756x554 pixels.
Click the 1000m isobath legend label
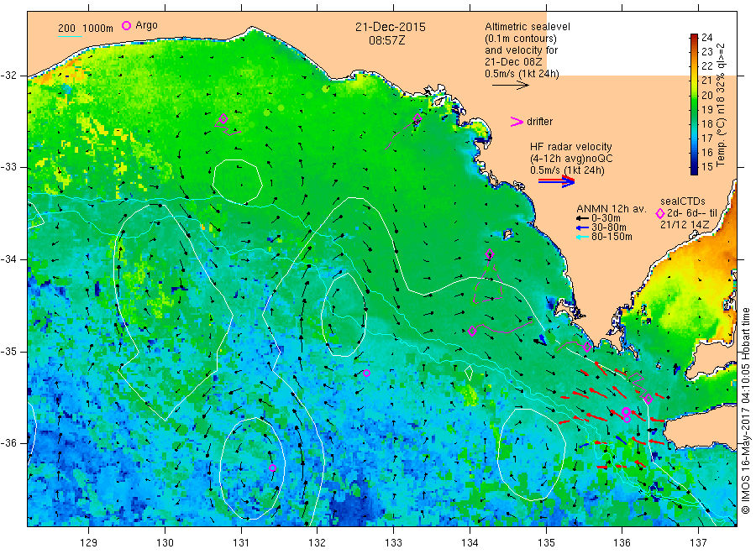point(98,29)
